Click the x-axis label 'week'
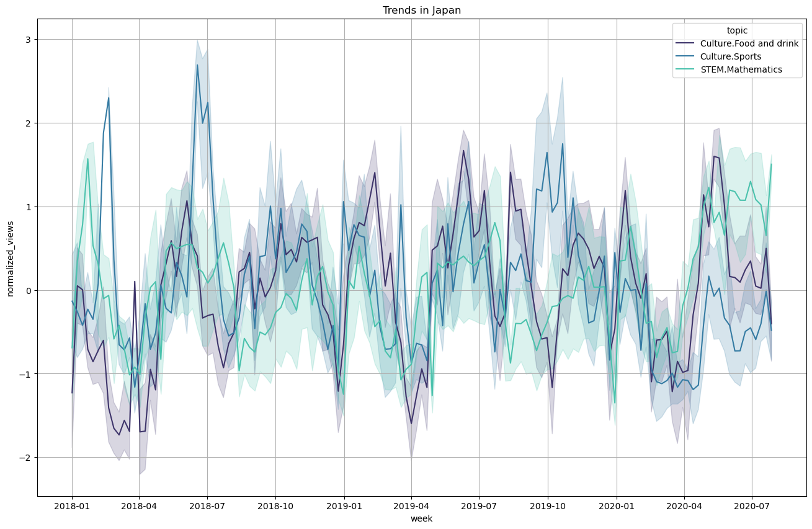The height and width of the screenshot is (529, 812). (421, 518)
